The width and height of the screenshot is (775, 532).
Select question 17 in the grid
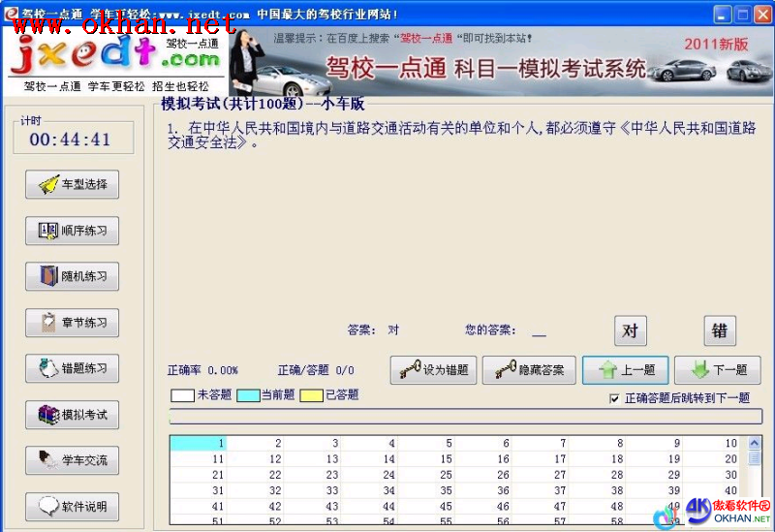(x=541, y=459)
